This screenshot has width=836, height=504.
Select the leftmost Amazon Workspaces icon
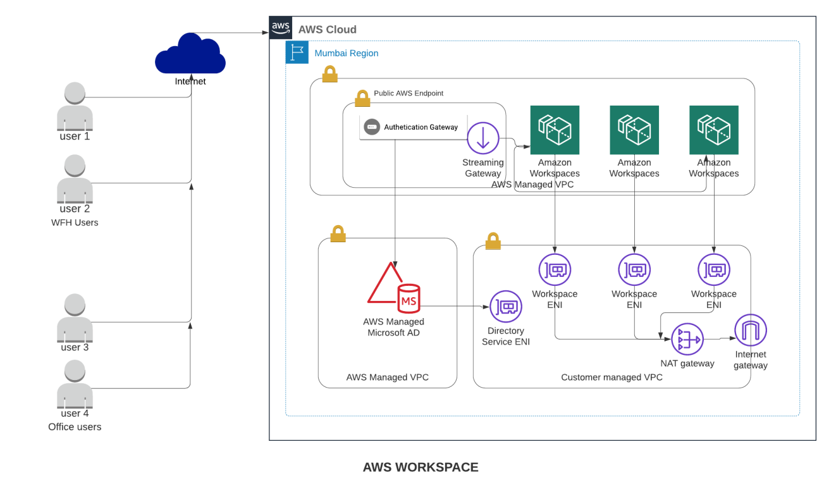(x=555, y=130)
